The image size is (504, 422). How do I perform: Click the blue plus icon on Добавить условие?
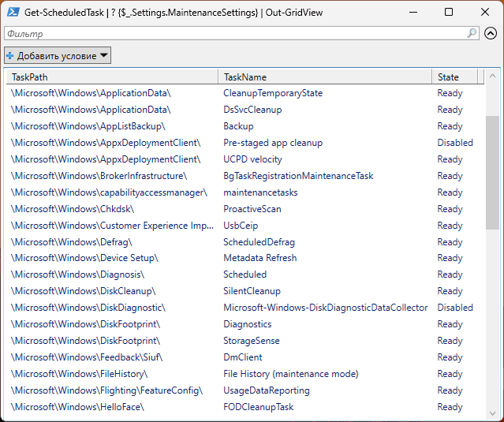[x=10, y=55]
